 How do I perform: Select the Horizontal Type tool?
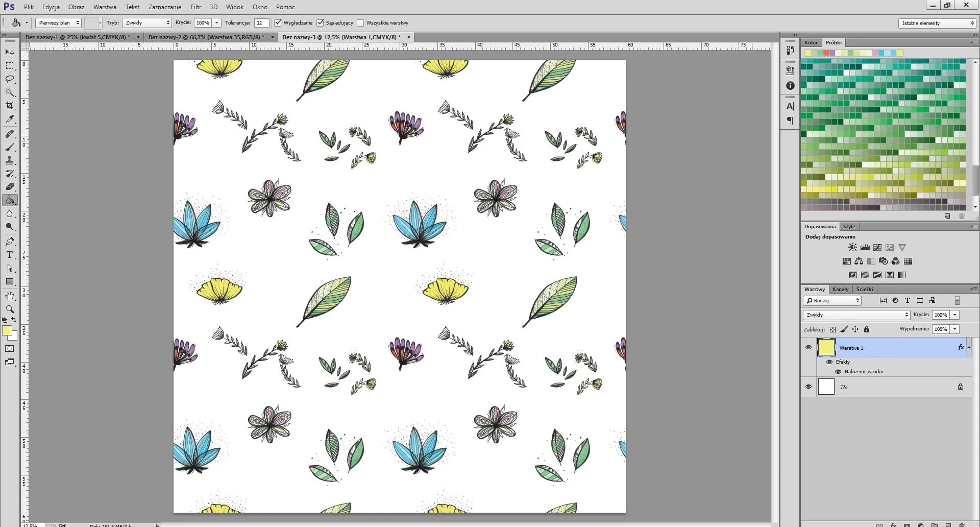coord(10,255)
